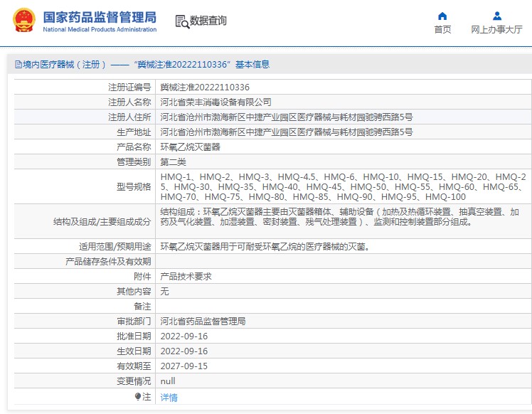Click the 结构组成 description text

point(340,217)
